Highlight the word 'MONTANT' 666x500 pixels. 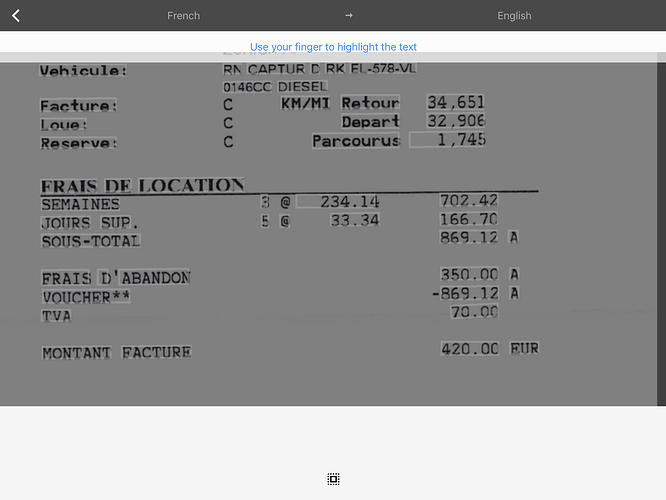click(76, 353)
